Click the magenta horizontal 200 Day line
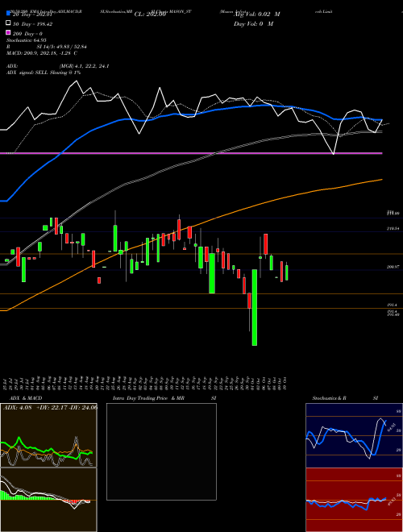Screen dimensions: 403x532 pyautogui.click(x=191, y=153)
